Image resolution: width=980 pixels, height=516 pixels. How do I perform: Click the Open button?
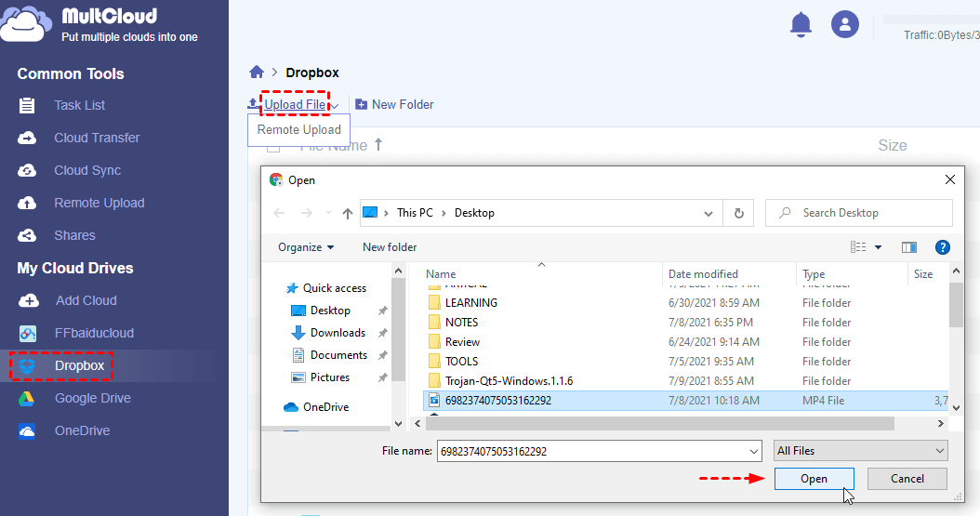[814, 479]
